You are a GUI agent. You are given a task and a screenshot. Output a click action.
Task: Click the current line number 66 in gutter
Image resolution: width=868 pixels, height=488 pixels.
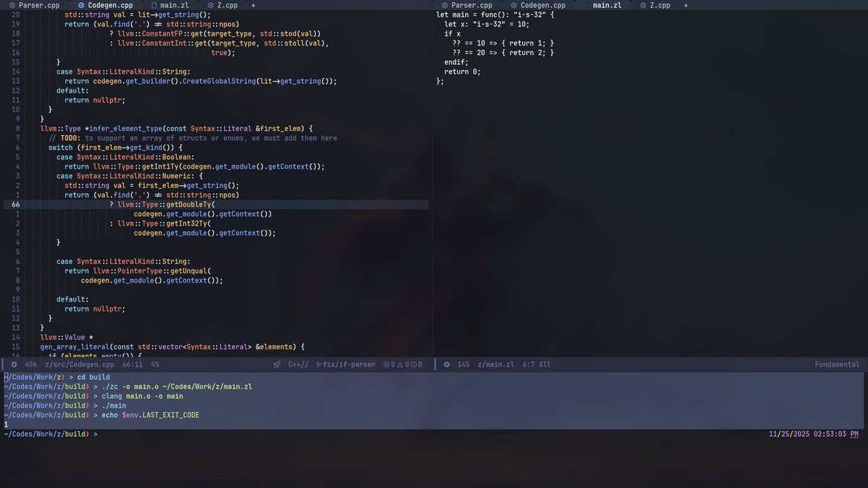pos(15,205)
